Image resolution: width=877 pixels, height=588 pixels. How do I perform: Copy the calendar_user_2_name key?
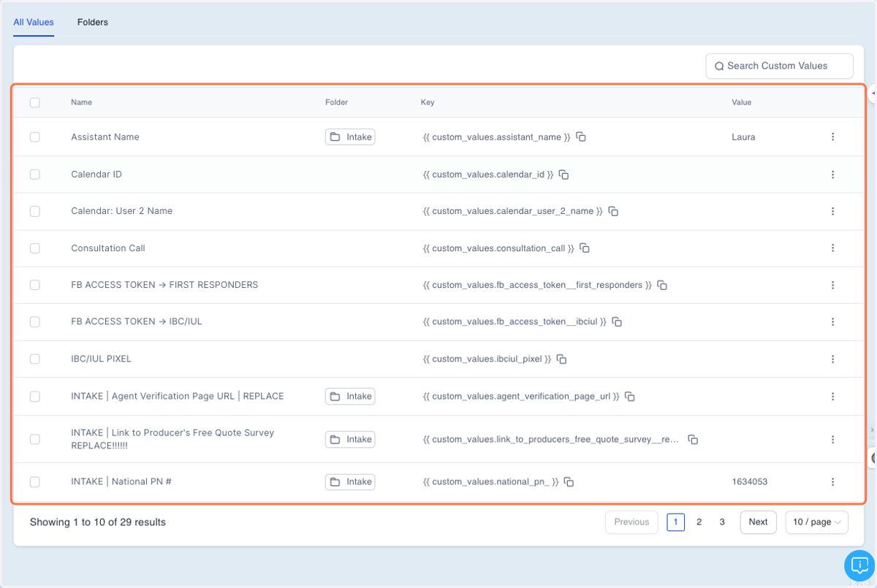pos(613,211)
